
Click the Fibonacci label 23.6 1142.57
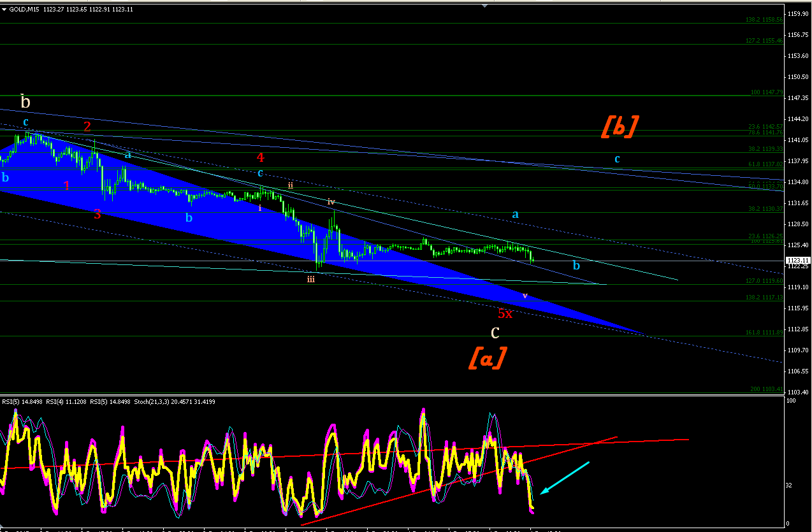coord(765,126)
